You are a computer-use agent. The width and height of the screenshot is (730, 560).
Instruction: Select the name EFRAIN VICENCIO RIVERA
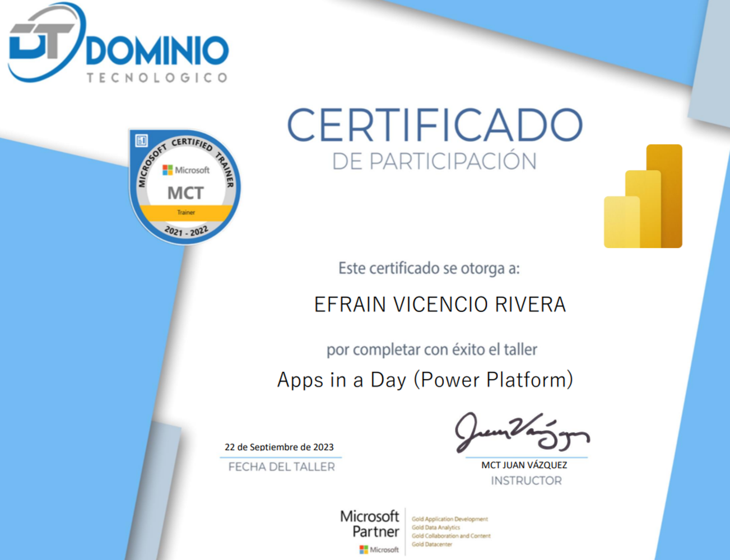(440, 305)
